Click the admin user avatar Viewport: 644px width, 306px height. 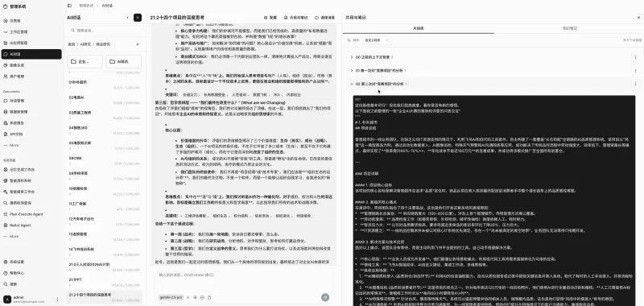(x=7, y=299)
